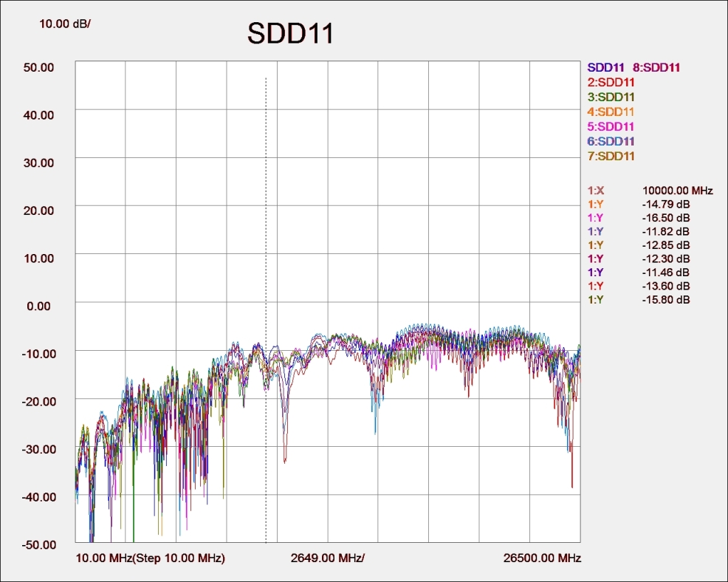Click the 10.00 y-axis label
728x582 pixels.
click(38, 259)
